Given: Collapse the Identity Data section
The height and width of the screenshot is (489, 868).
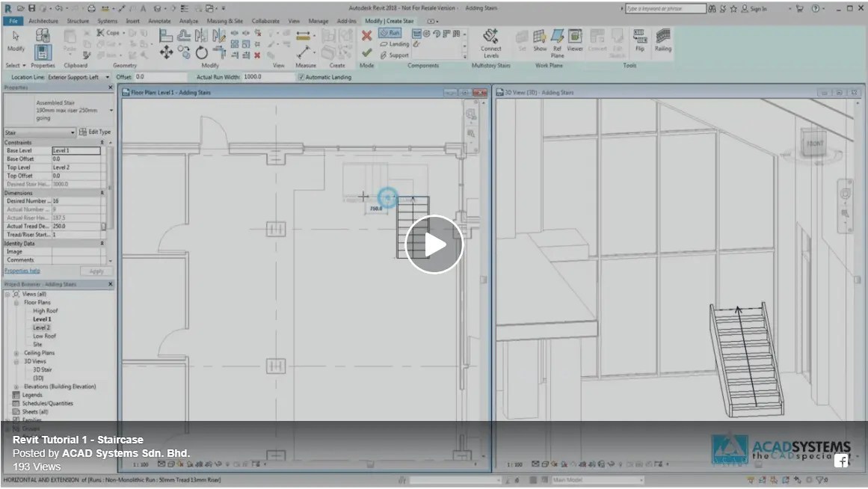Looking at the screenshot, I should [102, 243].
